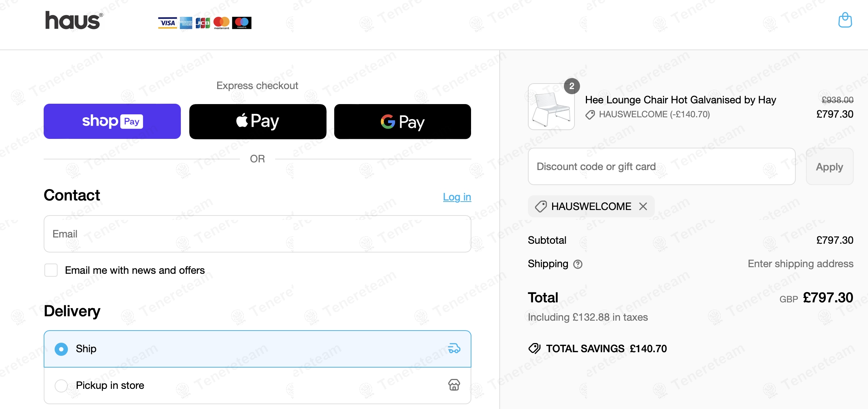Pay with Shop Pay express checkout

pos(112,121)
